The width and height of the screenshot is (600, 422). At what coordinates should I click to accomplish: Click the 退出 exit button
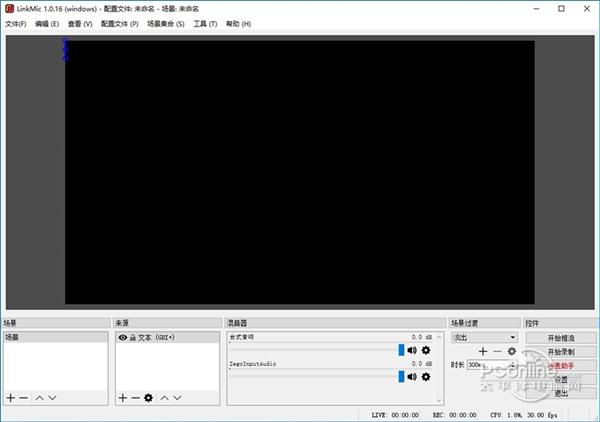point(561,393)
